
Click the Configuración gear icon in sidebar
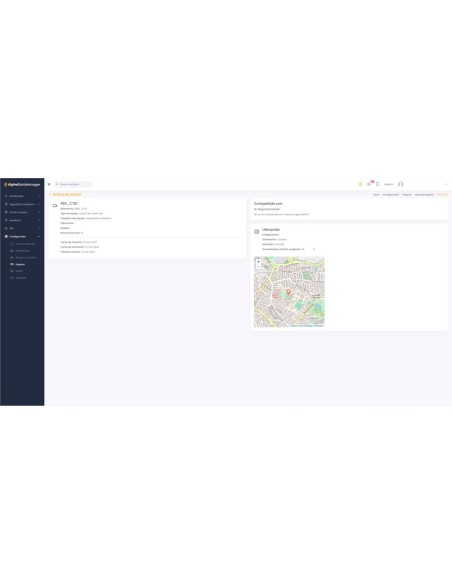click(6, 237)
